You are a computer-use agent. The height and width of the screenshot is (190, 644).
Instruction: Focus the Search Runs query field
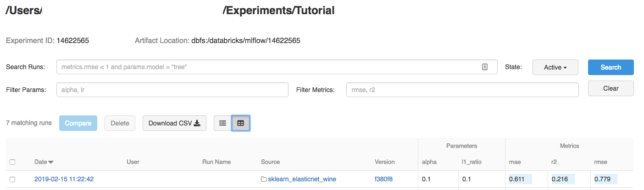[268, 67]
